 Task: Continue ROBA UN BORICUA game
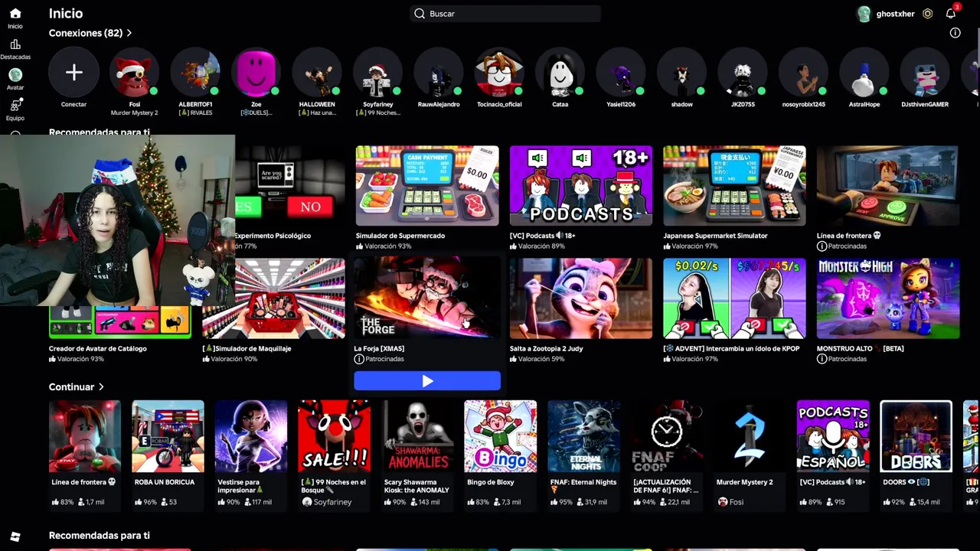(x=168, y=436)
